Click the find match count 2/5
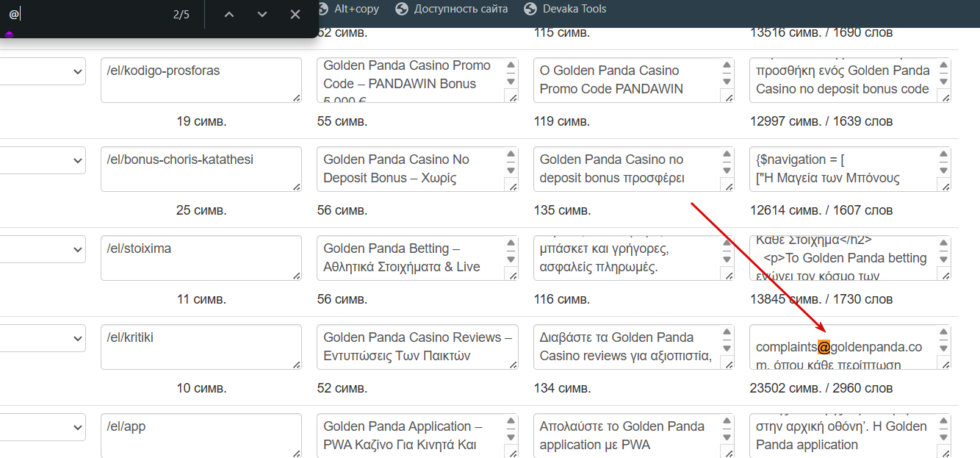Screen dimensions: 980x458 click(x=181, y=15)
